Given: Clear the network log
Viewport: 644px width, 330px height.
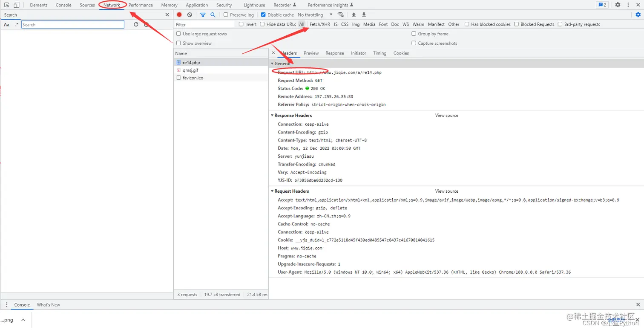Looking at the screenshot, I should (x=190, y=14).
